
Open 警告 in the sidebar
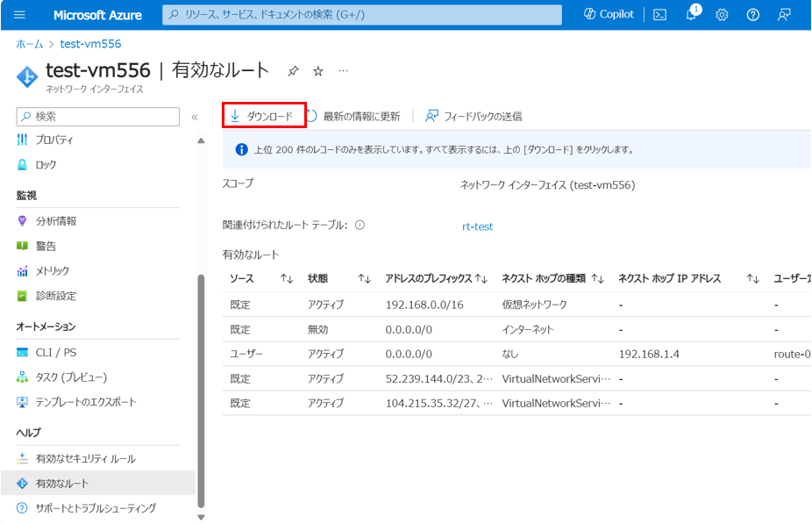(46, 246)
